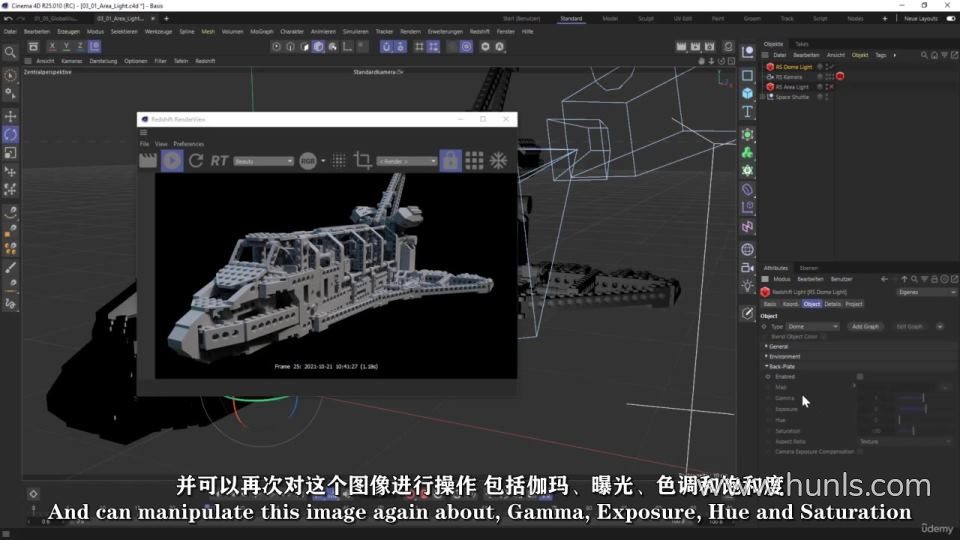Open the Redshift main menu

(479, 31)
